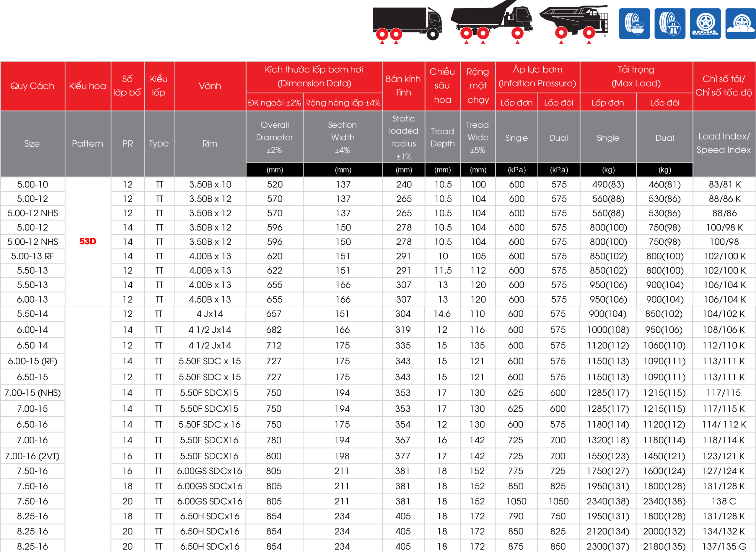Click the gray 'Size' header cell
This screenshot has width=756, height=552.
(32, 144)
